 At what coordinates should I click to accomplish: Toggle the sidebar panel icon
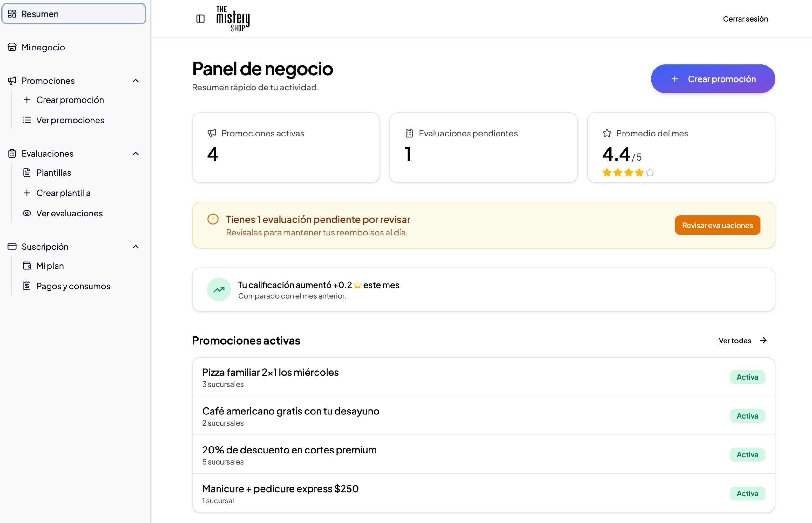click(x=200, y=19)
